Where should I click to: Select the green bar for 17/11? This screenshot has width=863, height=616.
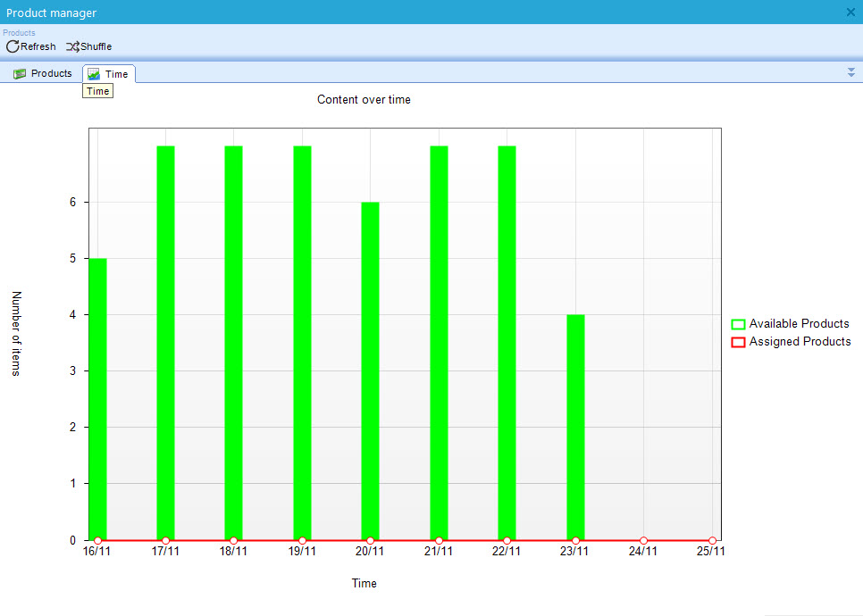click(165, 342)
